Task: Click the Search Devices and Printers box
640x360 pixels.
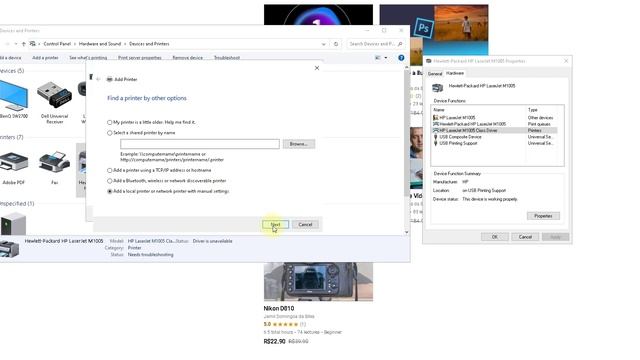Action: pyautogui.click(x=375, y=44)
